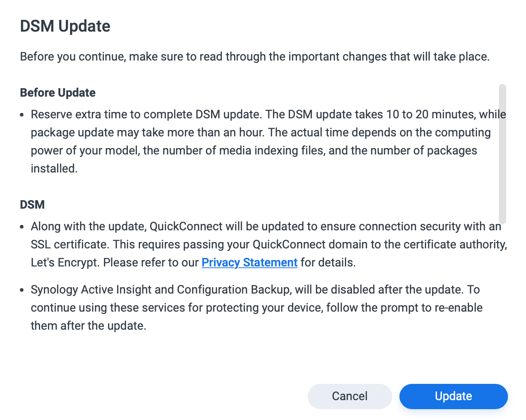
Task: Click the "Let's Encrypt" text
Action: tap(65, 262)
